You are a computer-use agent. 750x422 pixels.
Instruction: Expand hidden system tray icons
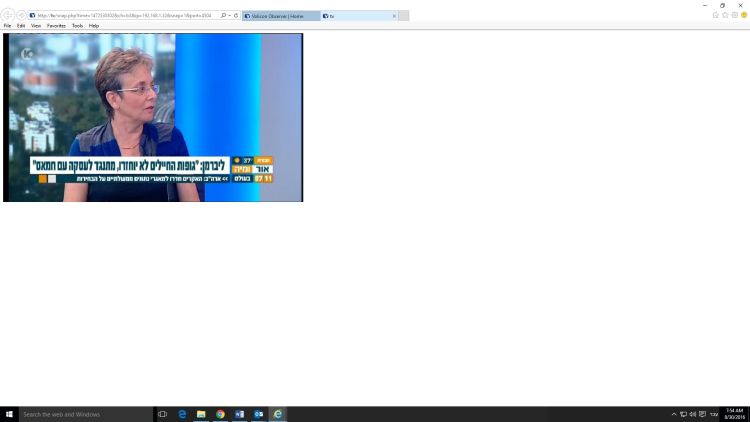tap(674, 414)
